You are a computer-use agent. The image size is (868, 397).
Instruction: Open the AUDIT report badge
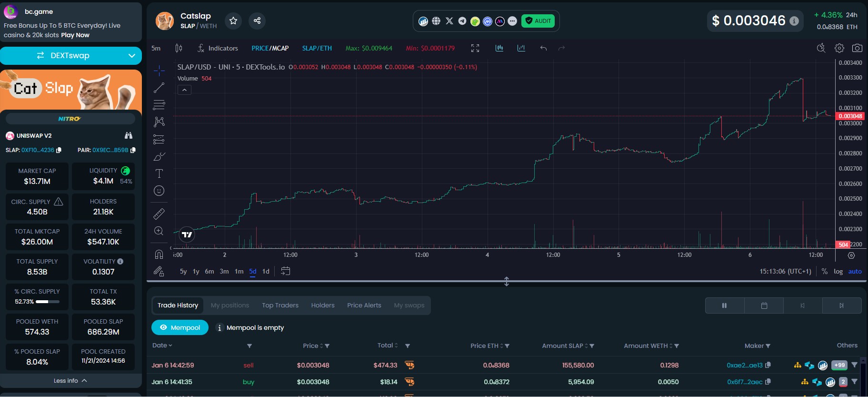(538, 21)
